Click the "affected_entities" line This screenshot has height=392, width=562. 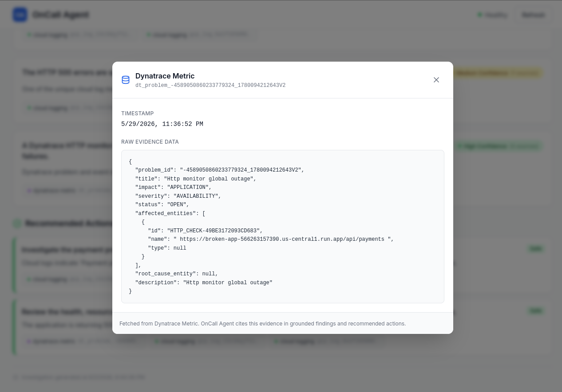[170, 213]
